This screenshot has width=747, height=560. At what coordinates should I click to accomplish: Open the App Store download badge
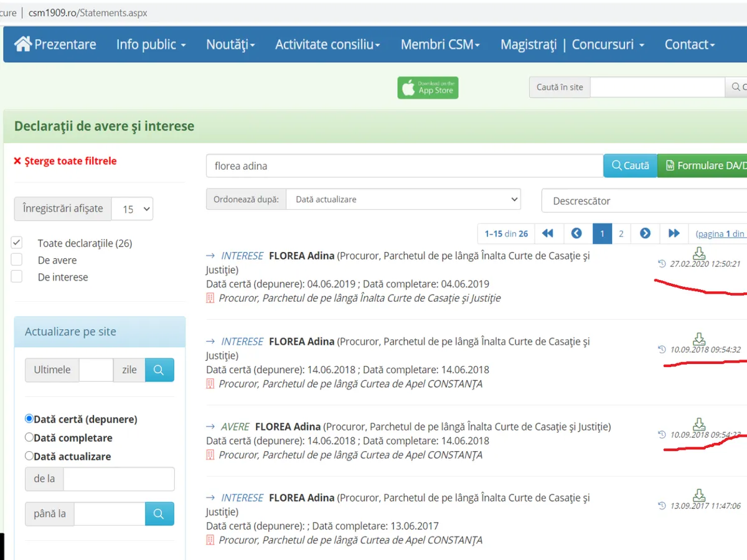coord(428,88)
